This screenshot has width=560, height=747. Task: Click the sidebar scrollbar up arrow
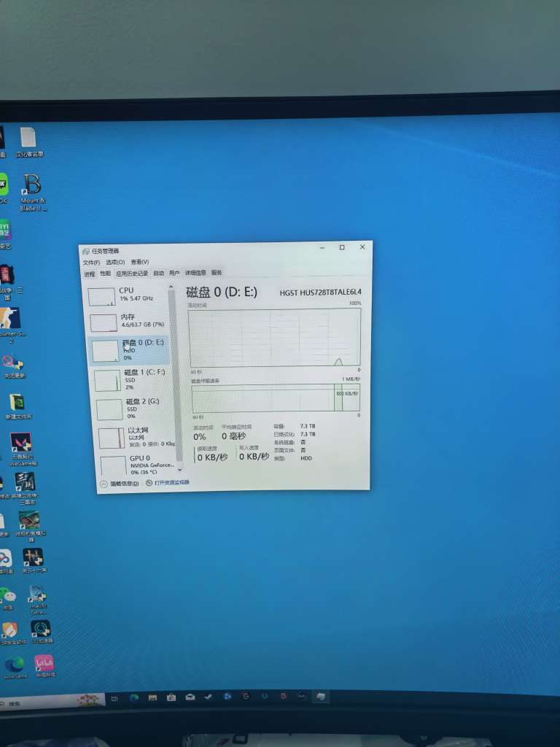[171, 287]
